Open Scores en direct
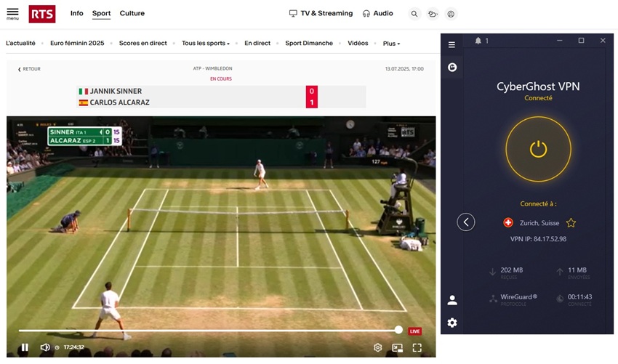The height and width of the screenshot is (364, 618). click(143, 44)
